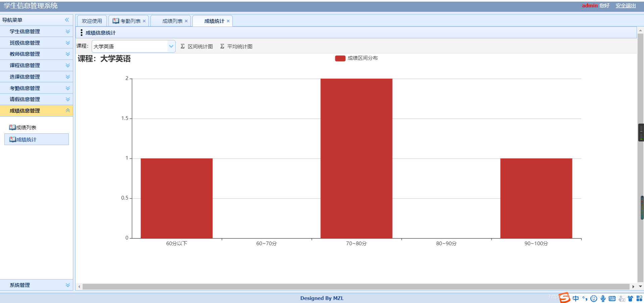This screenshot has height=303, width=644.
Task: Click the Sogou input method logo
Action: tap(564, 298)
